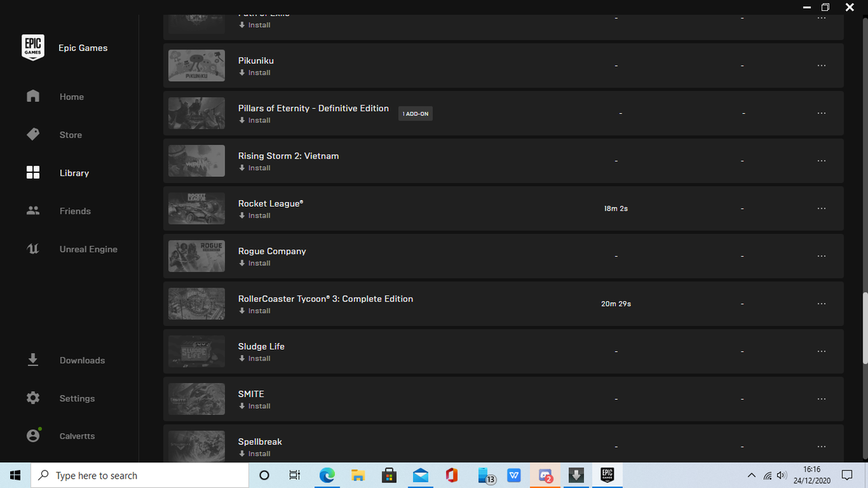
Task: Install Rogue Company
Action: point(254,263)
